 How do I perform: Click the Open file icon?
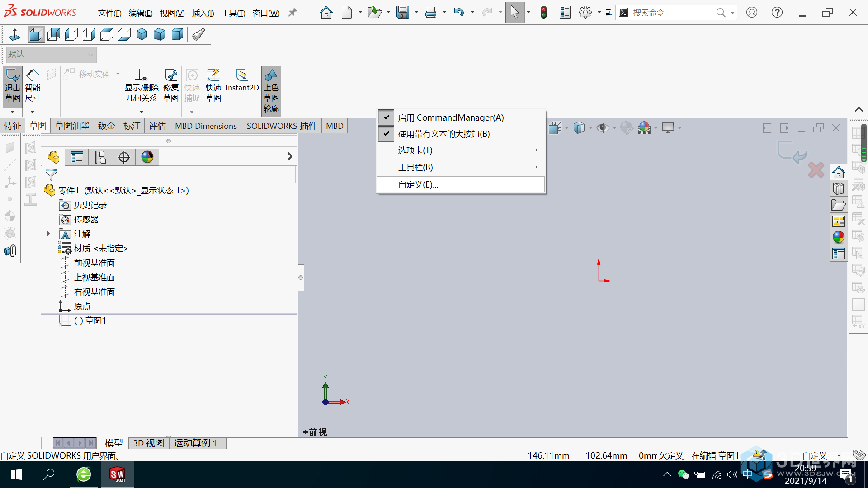374,12
